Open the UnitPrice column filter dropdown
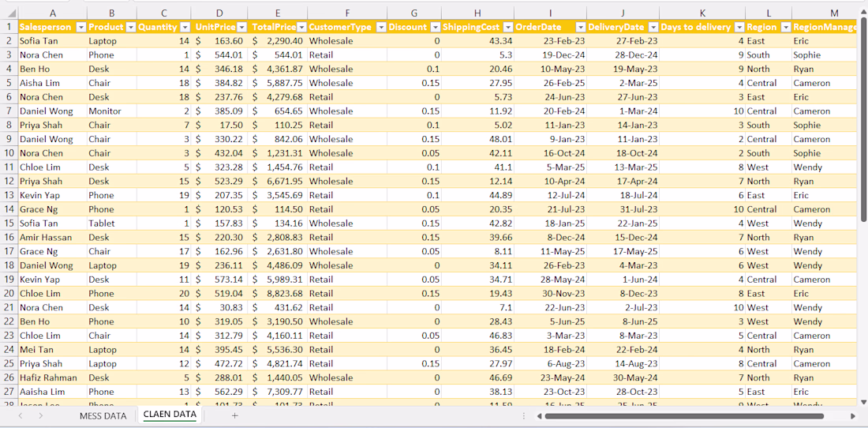This screenshot has width=868, height=428. tap(242, 27)
